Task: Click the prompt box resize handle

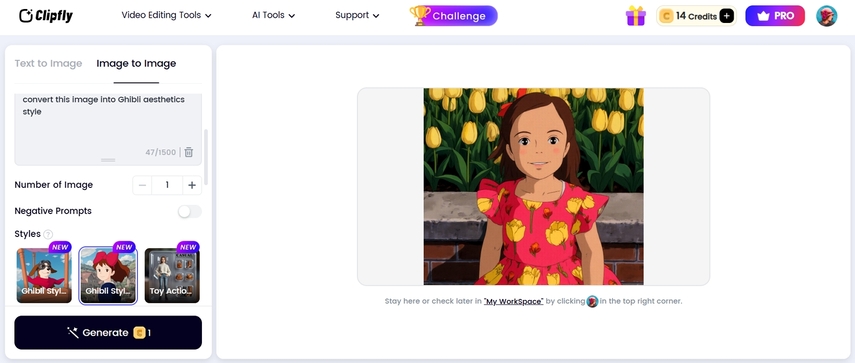Action: click(x=108, y=160)
